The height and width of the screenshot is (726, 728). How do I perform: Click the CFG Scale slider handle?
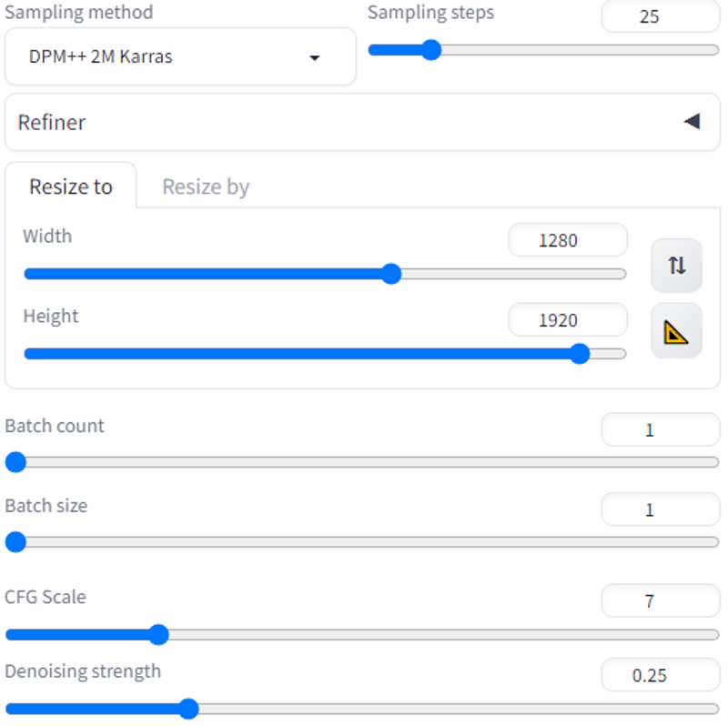(158, 634)
